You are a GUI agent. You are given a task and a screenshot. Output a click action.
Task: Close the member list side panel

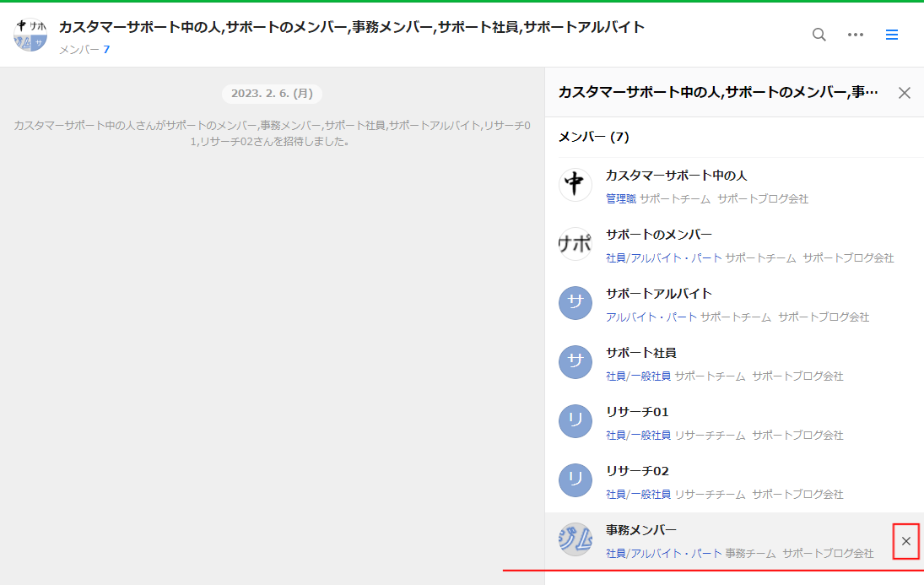[905, 93]
